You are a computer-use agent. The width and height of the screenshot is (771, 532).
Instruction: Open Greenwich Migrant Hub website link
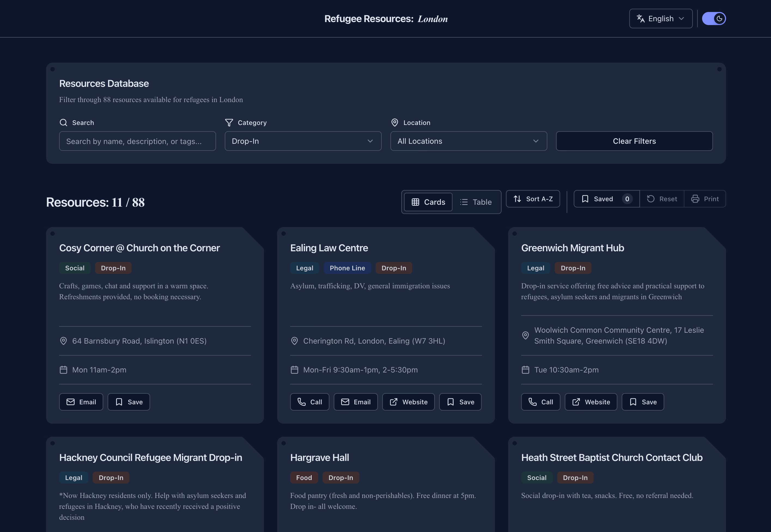click(x=591, y=402)
